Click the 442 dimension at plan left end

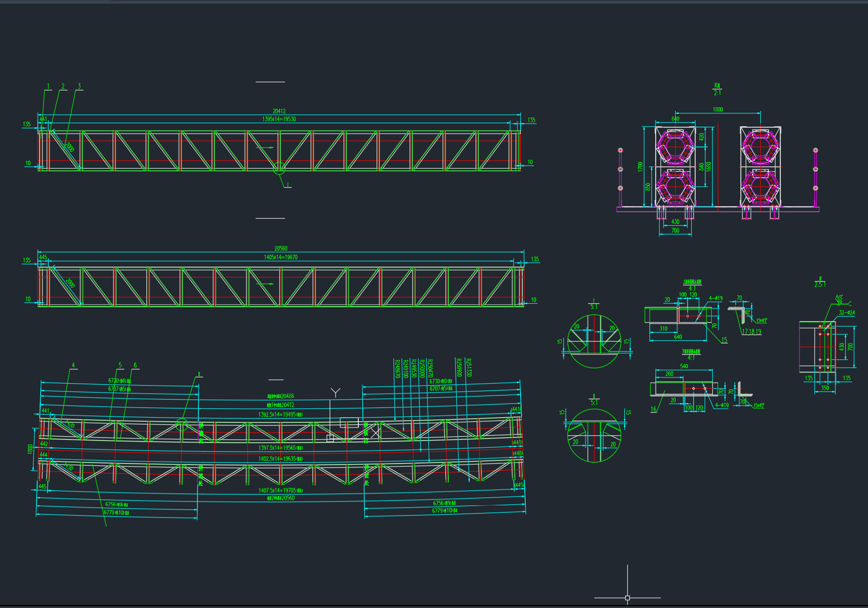point(44,444)
